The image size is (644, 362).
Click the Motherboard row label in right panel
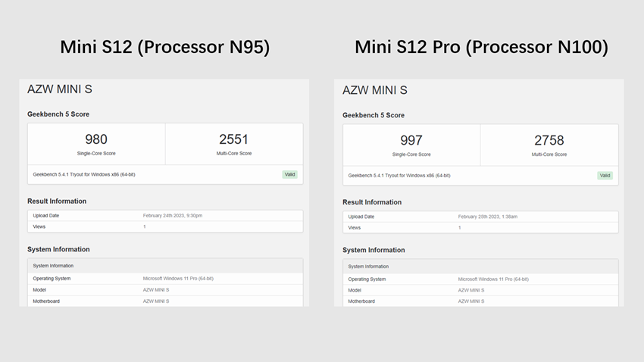coord(361,301)
